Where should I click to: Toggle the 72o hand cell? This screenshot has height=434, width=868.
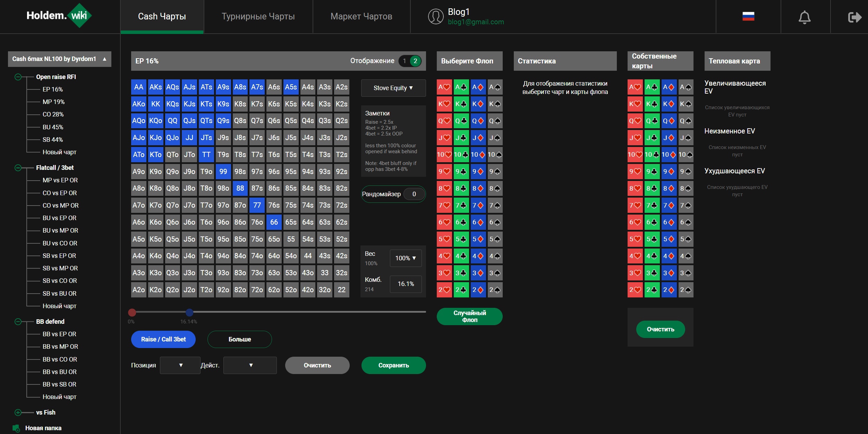(x=257, y=290)
